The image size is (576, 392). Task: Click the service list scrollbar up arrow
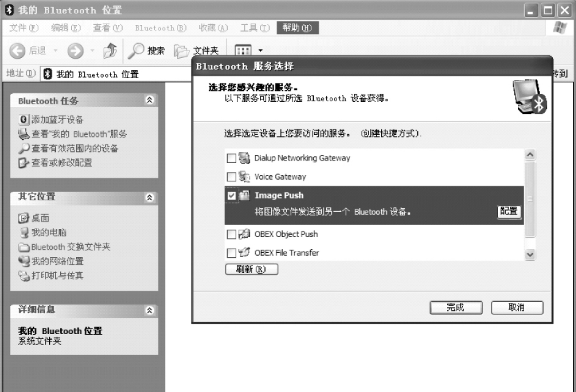(x=530, y=155)
